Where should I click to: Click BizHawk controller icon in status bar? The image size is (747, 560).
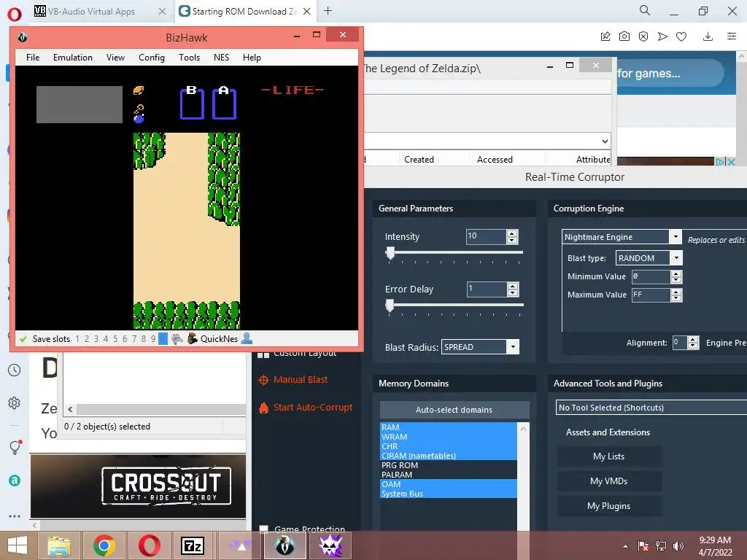tap(177, 338)
